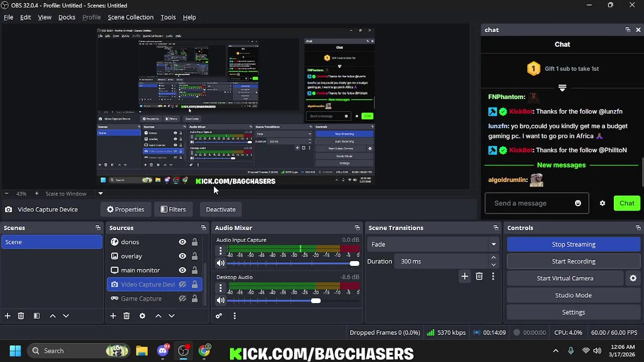644x362 pixels.
Task: Enable Studio Mode
Action: tap(574, 295)
